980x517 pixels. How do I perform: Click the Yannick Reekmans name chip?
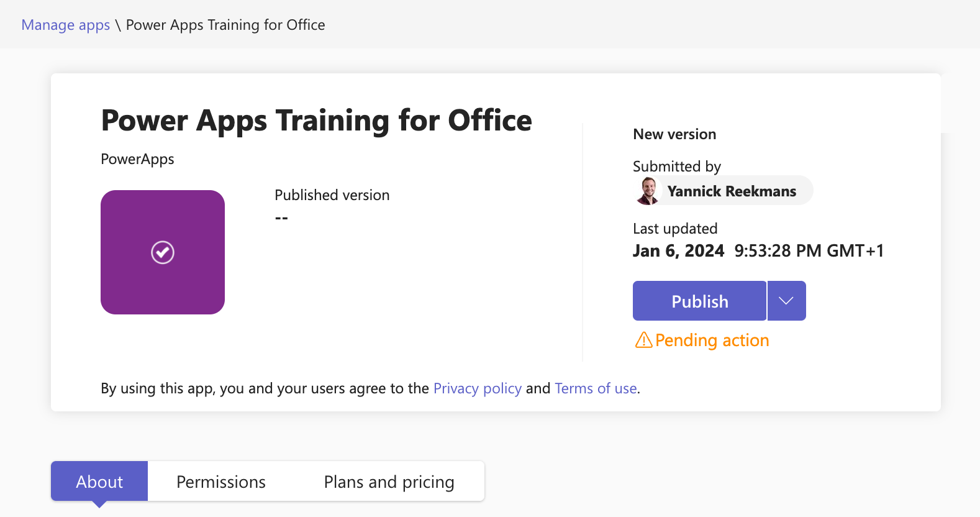pos(732,191)
